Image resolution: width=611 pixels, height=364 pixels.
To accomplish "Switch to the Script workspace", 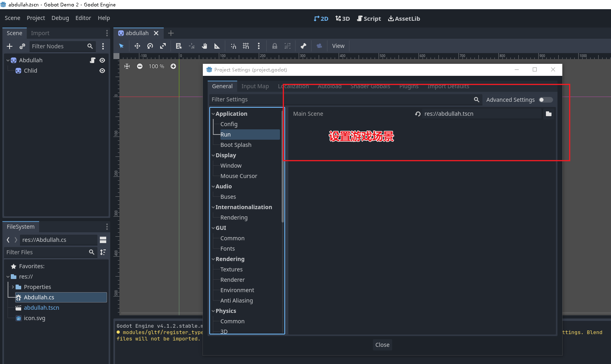I will coord(369,19).
